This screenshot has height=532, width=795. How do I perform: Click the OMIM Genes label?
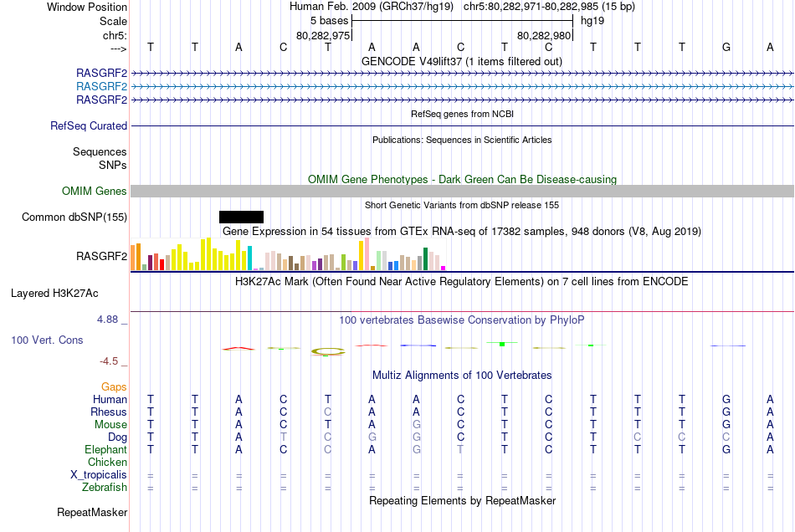pos(94,191)
